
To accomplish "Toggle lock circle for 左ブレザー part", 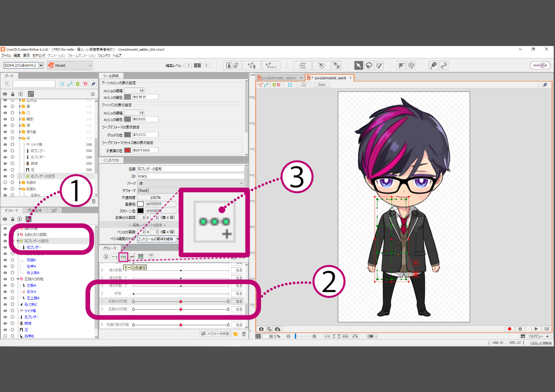I will tap(13, 157).
